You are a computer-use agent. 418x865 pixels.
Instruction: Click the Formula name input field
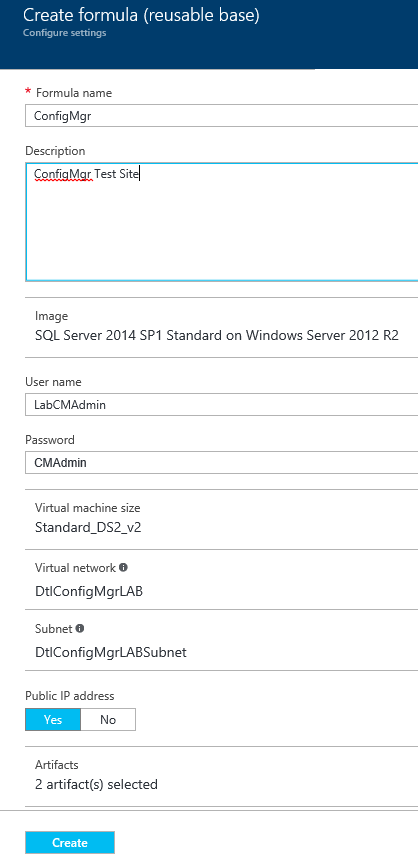[222, 116]
